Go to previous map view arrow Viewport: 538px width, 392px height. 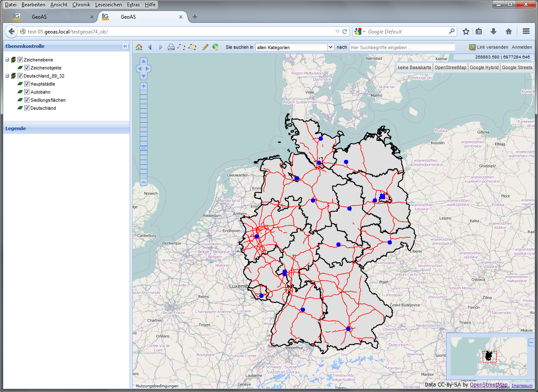click(x=150, y=47)
